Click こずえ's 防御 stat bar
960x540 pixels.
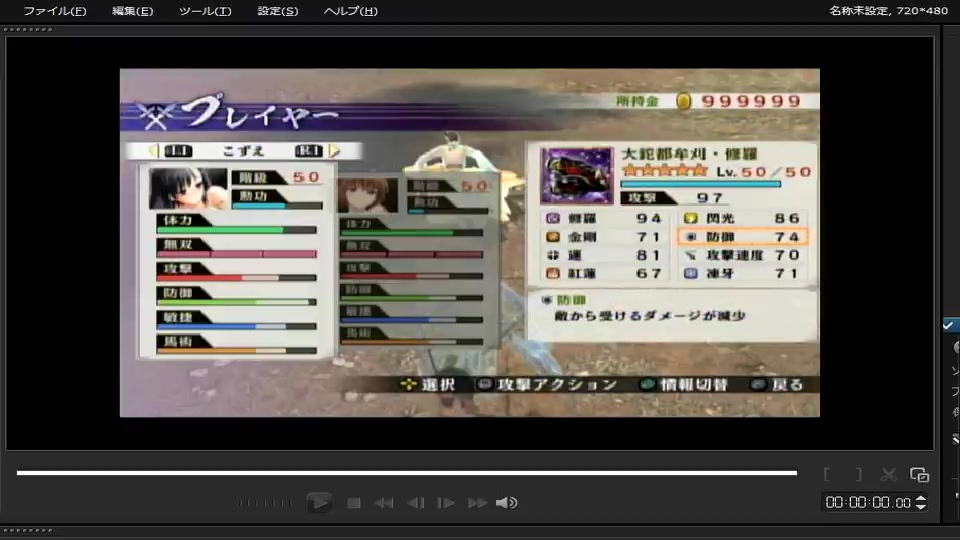[x=236, y=302]
